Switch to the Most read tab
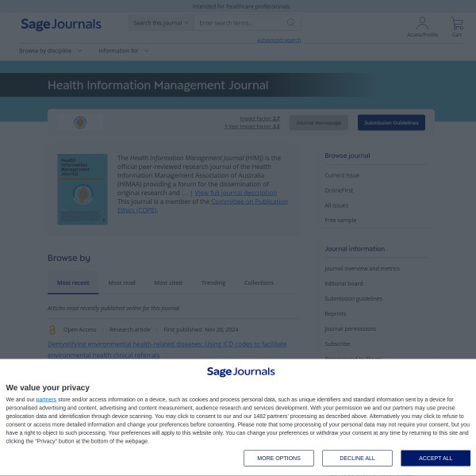 point(121,282)
